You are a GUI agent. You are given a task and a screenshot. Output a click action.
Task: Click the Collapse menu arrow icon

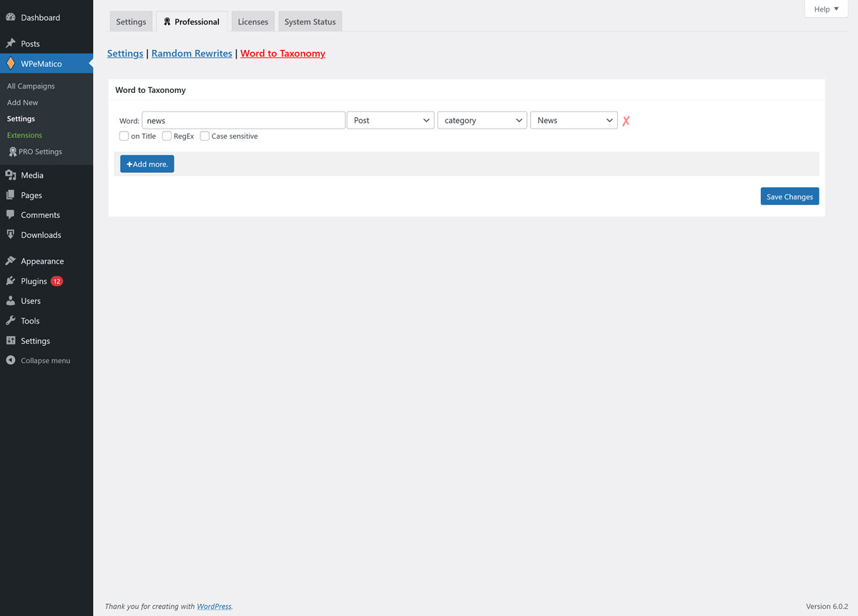click(11, 360)
